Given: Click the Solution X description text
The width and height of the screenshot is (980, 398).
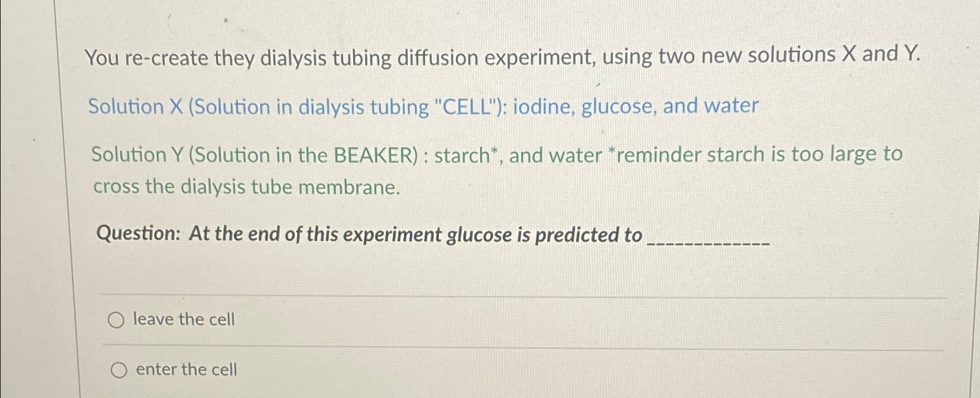Looking at the screenshot, I should (x=424, y=106).
